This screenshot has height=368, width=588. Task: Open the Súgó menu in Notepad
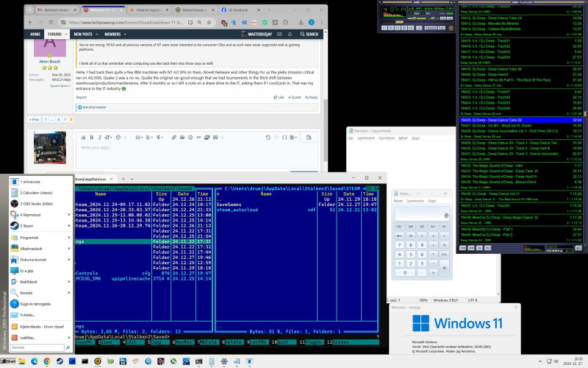point(415,138)
